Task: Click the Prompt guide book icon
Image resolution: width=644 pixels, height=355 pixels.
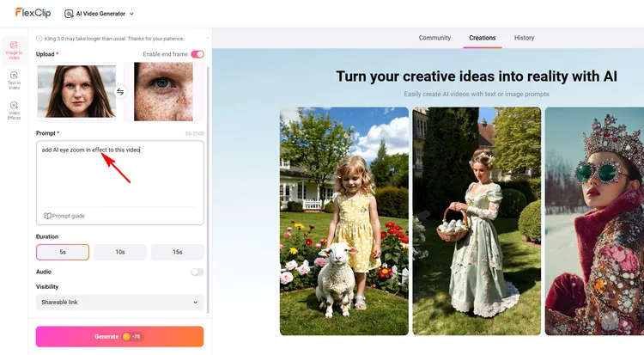Action: (48, 216)
